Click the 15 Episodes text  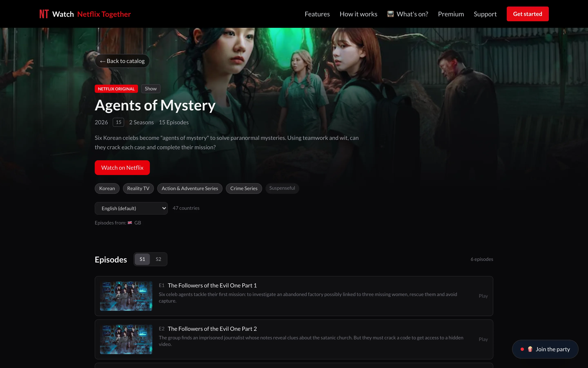(x=174, y=122)
